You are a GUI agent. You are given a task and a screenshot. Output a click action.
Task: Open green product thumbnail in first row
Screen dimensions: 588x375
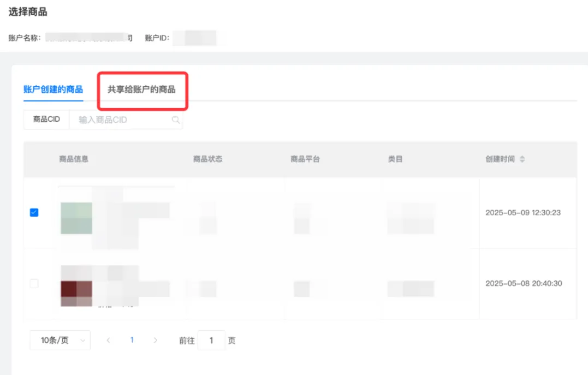point(76,218)
